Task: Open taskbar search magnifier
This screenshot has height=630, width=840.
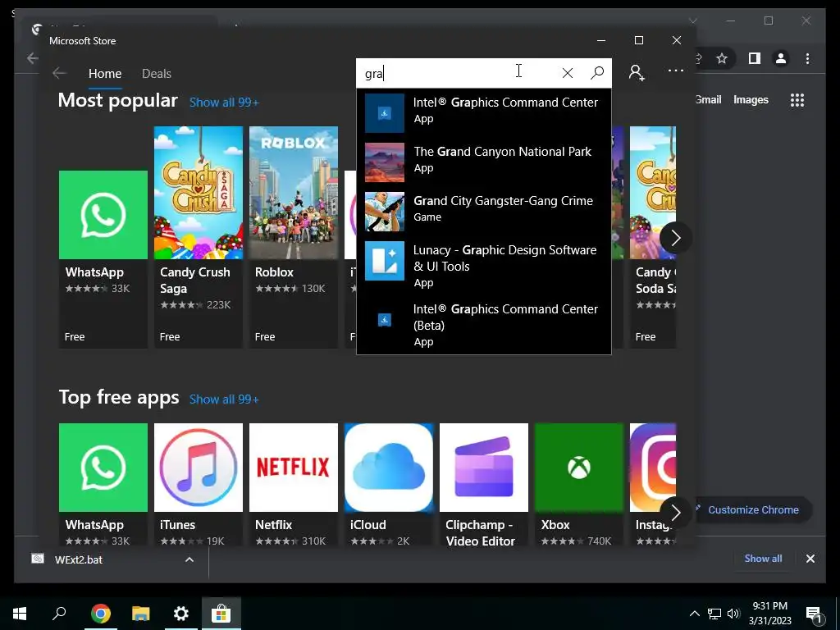Action: pyautogui.click(x=59, y=614)
